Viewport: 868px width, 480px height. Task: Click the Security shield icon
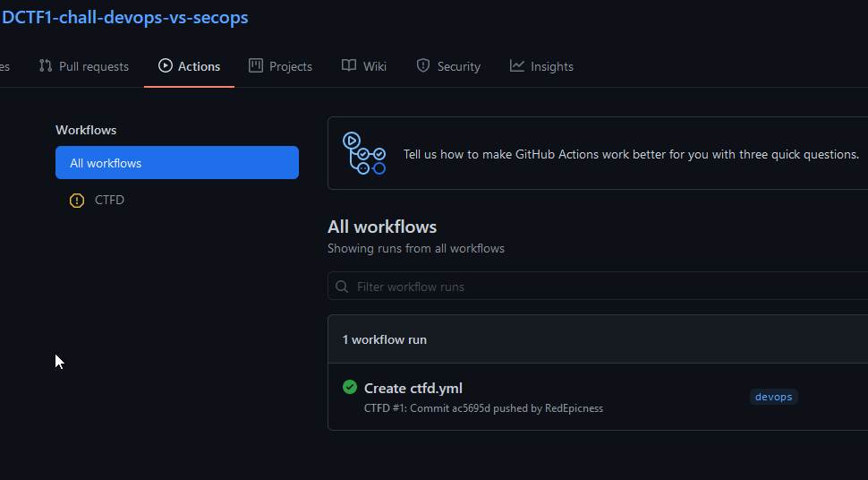coord(423,65)
